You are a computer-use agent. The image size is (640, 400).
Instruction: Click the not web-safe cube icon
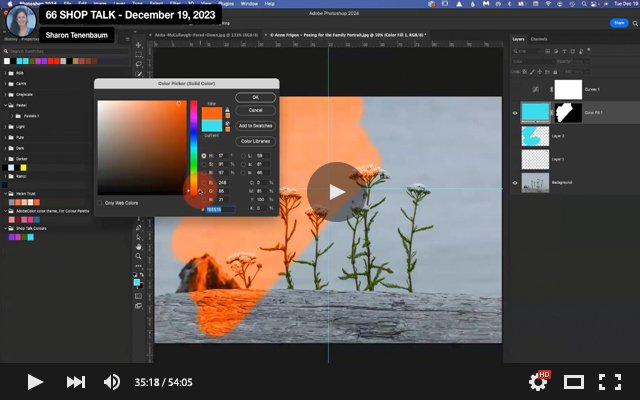pos(227,123)
